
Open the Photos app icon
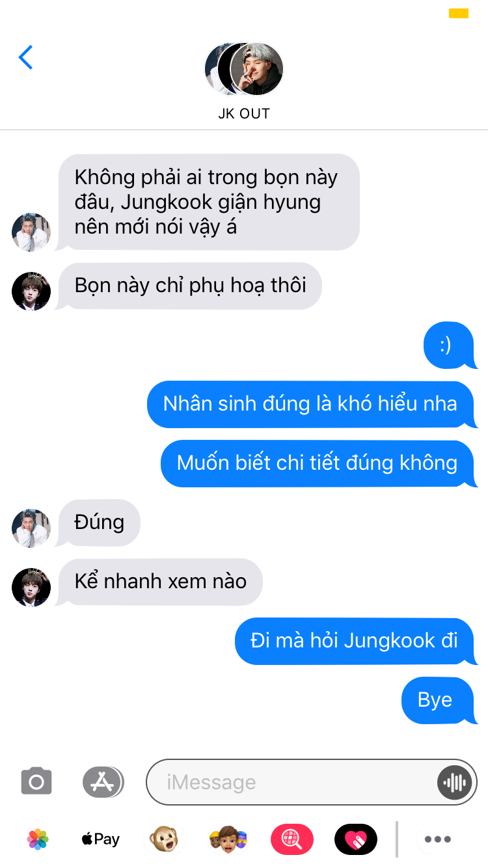[x=38, y=839]
